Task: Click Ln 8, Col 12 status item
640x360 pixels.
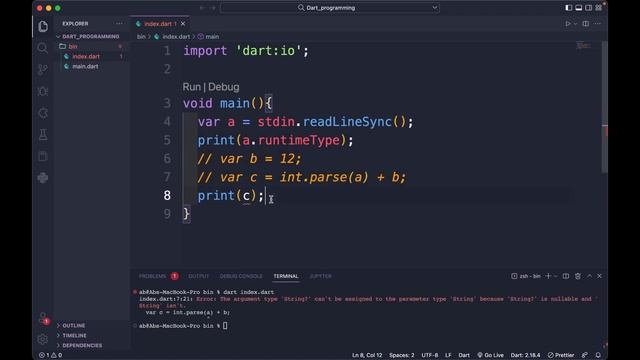Action: point(367,355)
